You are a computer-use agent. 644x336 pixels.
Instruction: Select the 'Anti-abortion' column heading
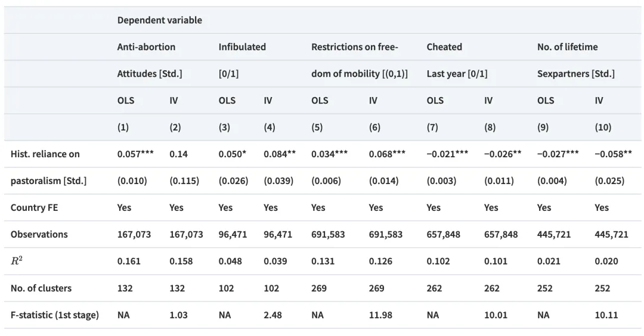pos(146,47)
